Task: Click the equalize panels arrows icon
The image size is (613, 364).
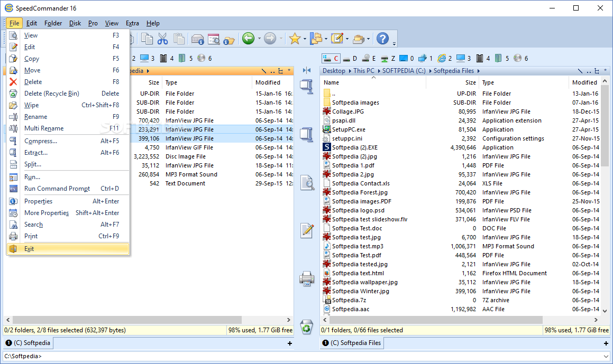Action: 307,70
